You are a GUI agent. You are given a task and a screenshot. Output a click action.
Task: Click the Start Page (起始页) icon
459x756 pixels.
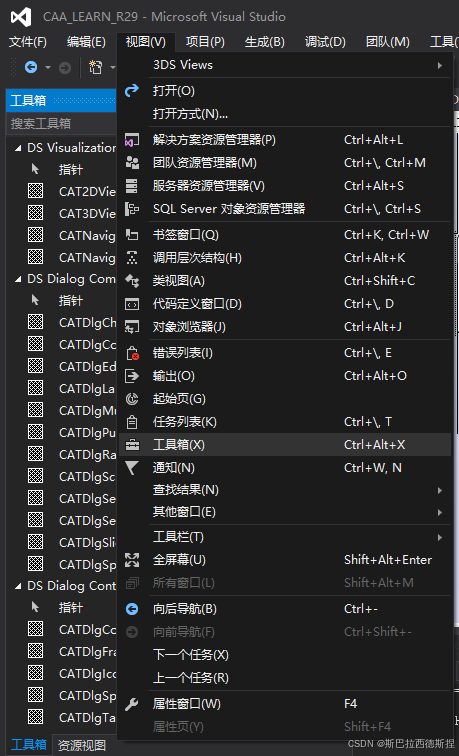point(132,399)
